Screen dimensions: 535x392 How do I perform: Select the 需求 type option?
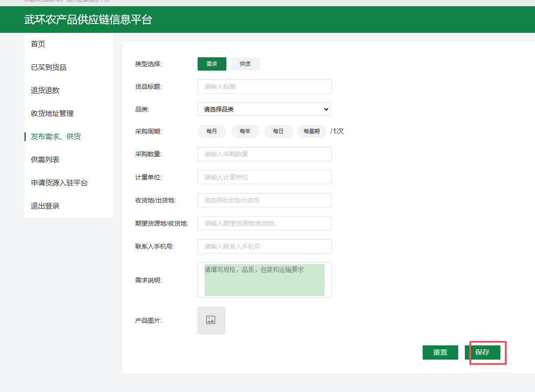click(x=212, y=64)
